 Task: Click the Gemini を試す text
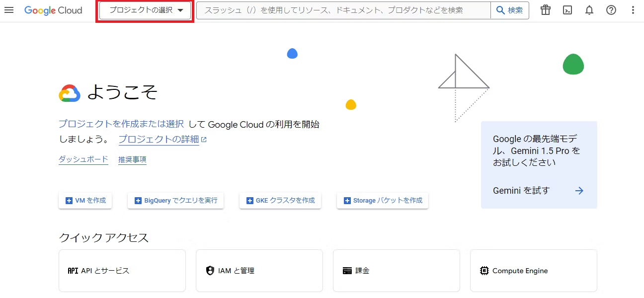coord(521,191)
